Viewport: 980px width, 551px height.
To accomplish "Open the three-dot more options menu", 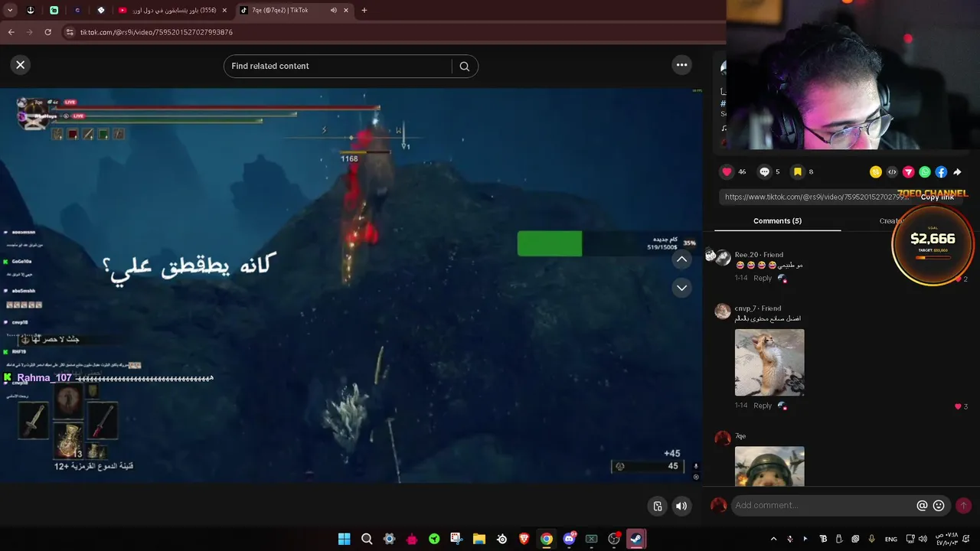I will (681, 65).
